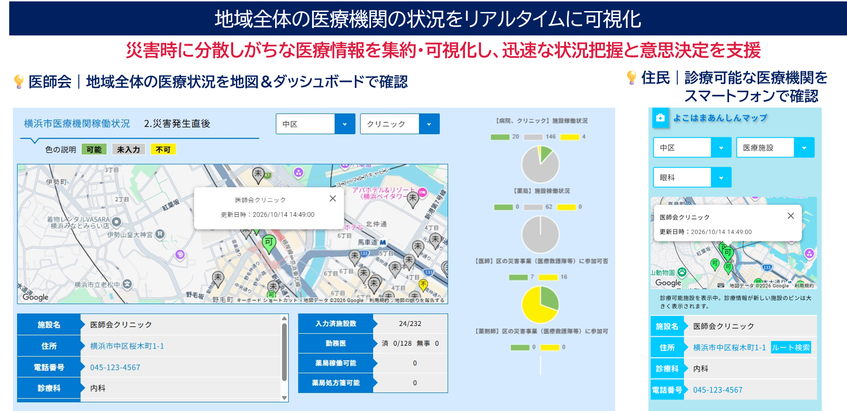Click the 更新日時 text in dashboard popup

(268, 214)
